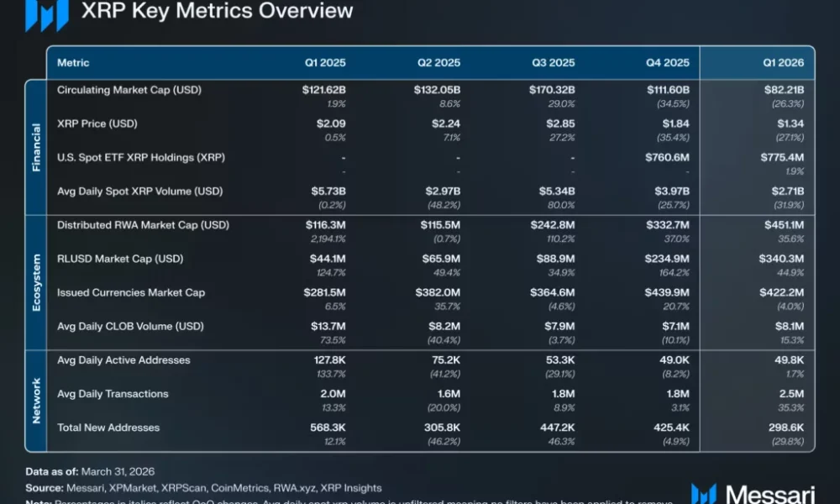Click "Circulating Market Cap (USD)" row label
Image resolution: width=840 pixels, height=504 pixels.
(x=129, y=90)
